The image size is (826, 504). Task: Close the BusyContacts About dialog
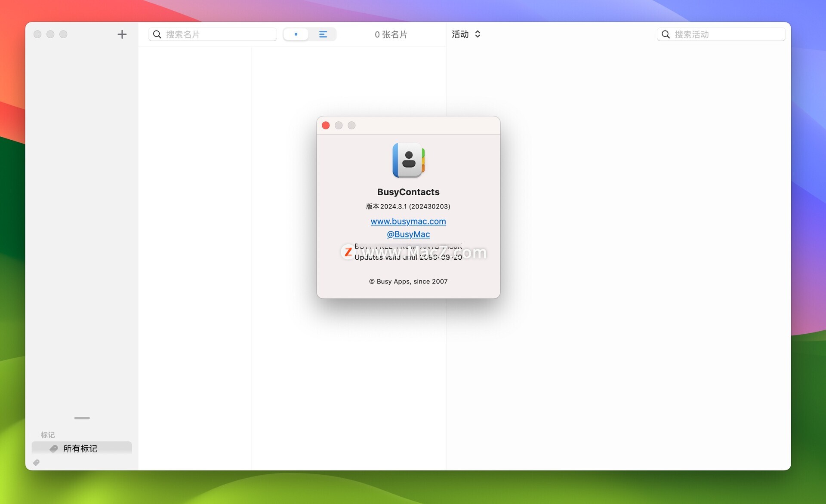click(x=326, y=125)
